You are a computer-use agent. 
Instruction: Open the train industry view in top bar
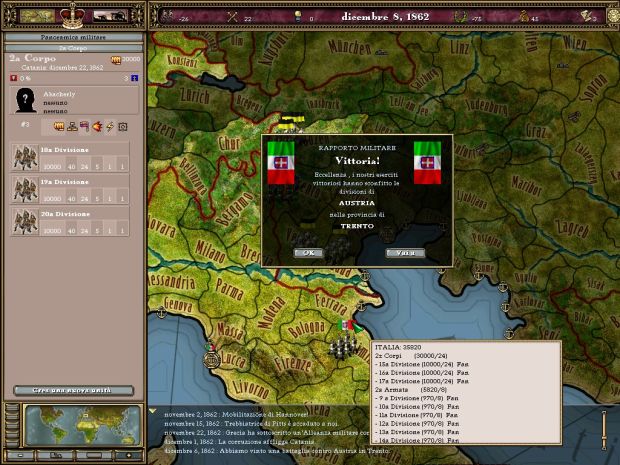click(x=110, y=16)
